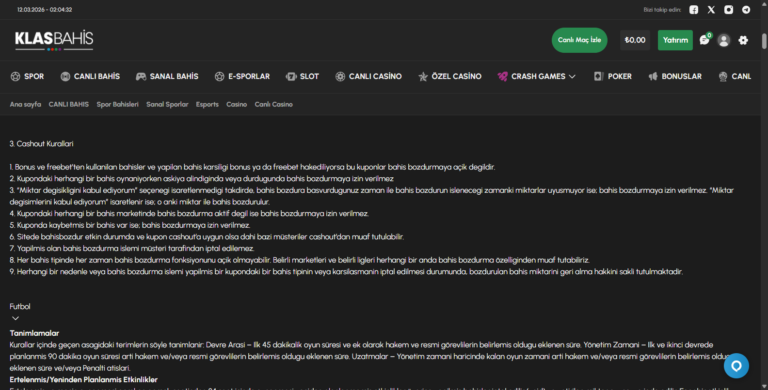Image resolution: width=768 pixels, height=390 pixels.
Task: Open the Esports sub-navigation link
Action: [x=207, y=104]
